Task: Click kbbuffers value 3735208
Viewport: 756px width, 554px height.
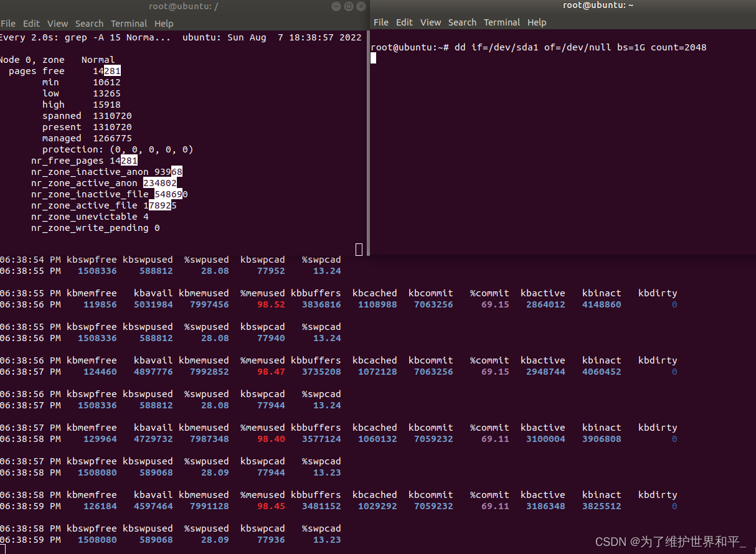Action: [321, 372]
